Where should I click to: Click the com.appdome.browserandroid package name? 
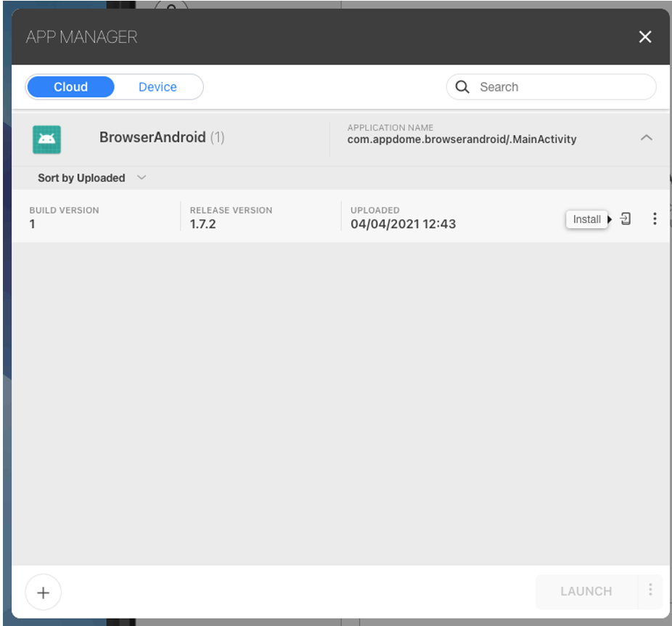(462, 139)
